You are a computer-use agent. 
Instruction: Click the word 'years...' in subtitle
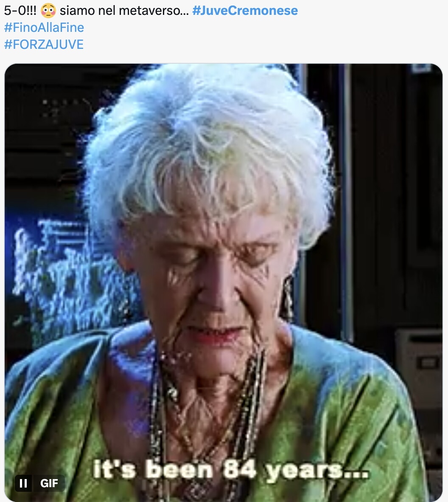click(318, 471)
